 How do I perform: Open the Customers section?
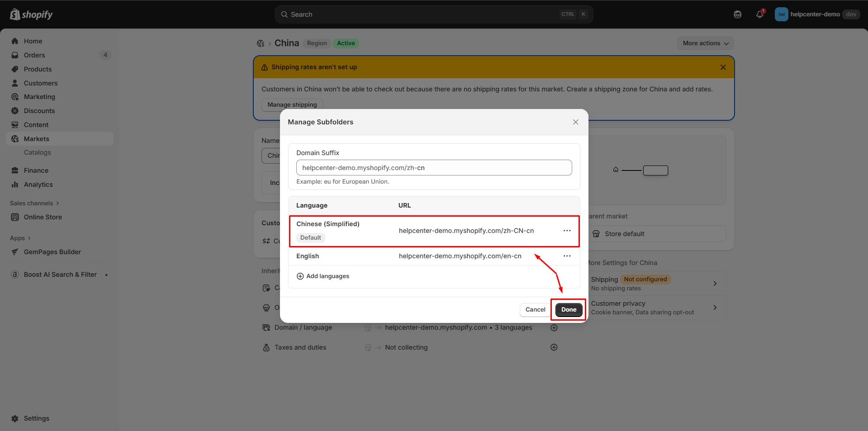pyautogui.click(x=15, y=83)
